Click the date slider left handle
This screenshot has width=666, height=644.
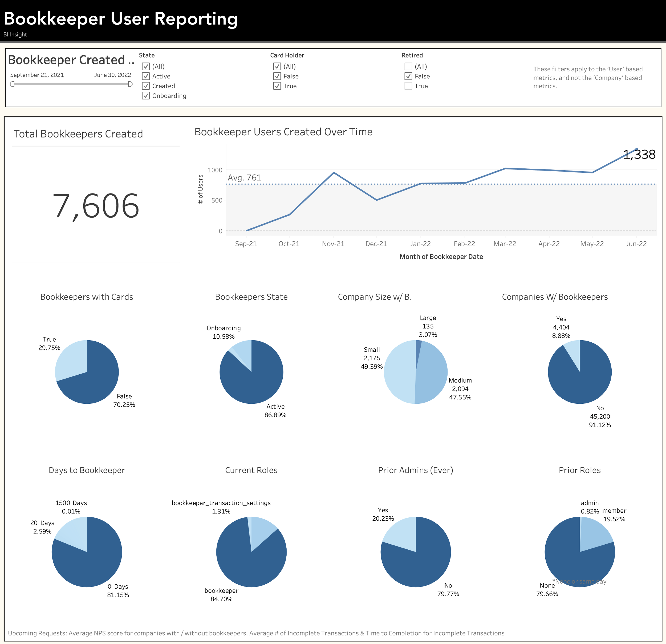12,84
